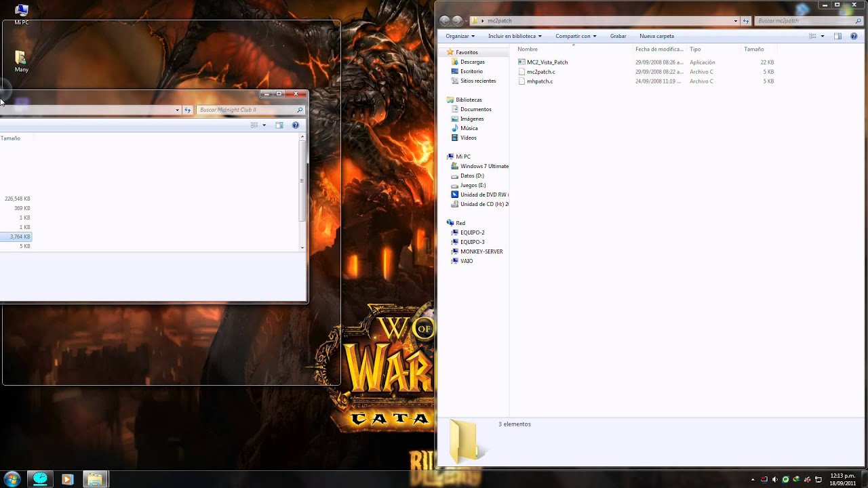868x488 pixels.
Task: Select the 3,764 KB file row
Action: (x=16, y=237)
